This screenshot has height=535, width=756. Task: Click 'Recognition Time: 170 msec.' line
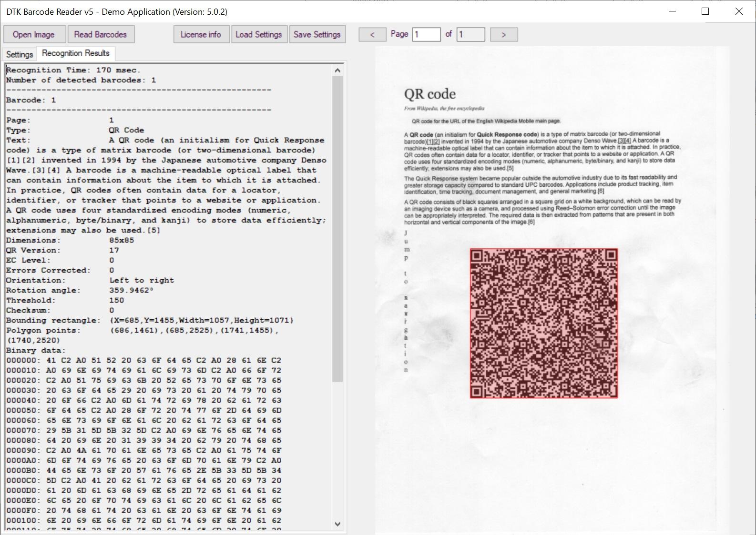point(73,70)
